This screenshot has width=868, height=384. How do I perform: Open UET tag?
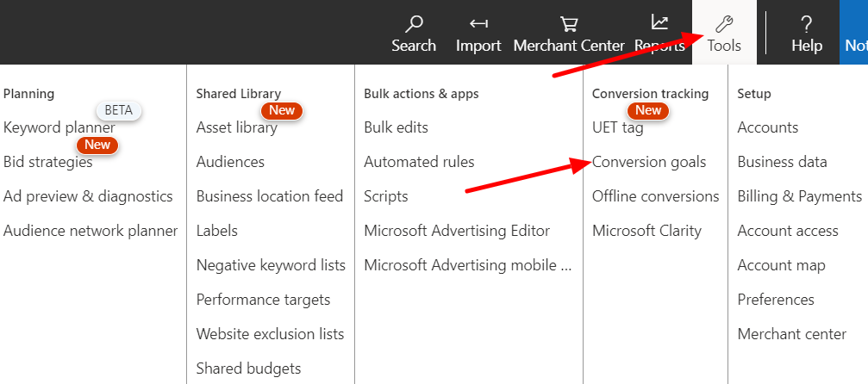[x=618, y=127]
